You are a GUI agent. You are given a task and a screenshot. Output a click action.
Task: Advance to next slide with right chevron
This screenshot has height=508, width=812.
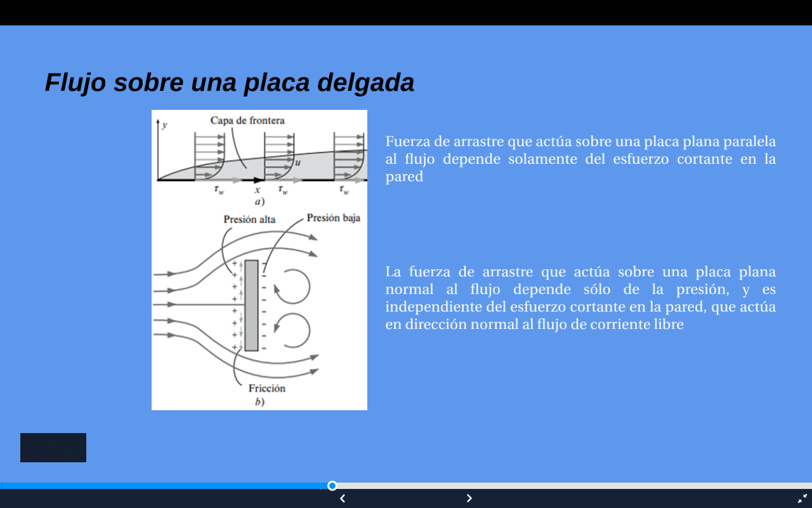469,498
